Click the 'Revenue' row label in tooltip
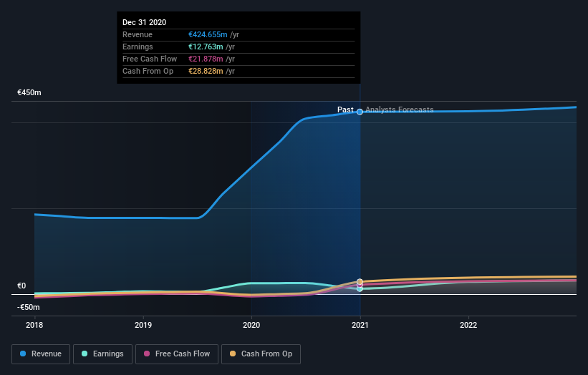The image size is (588, 375). pos(138,34)
